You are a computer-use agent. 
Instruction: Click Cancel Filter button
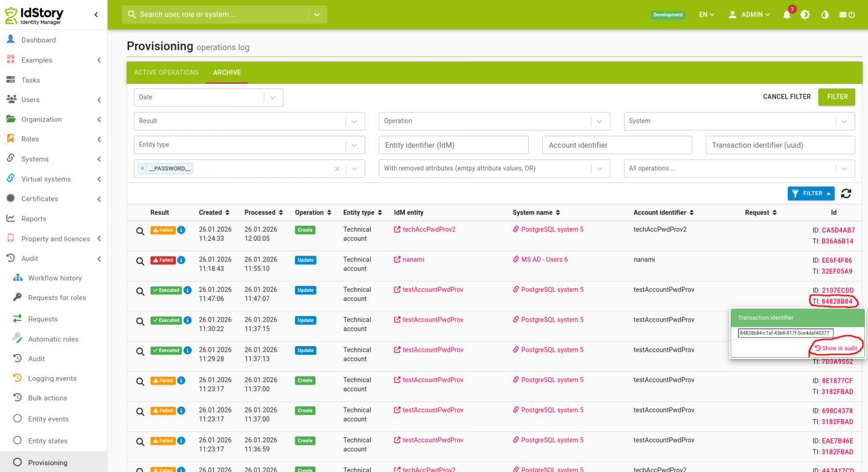787,97
